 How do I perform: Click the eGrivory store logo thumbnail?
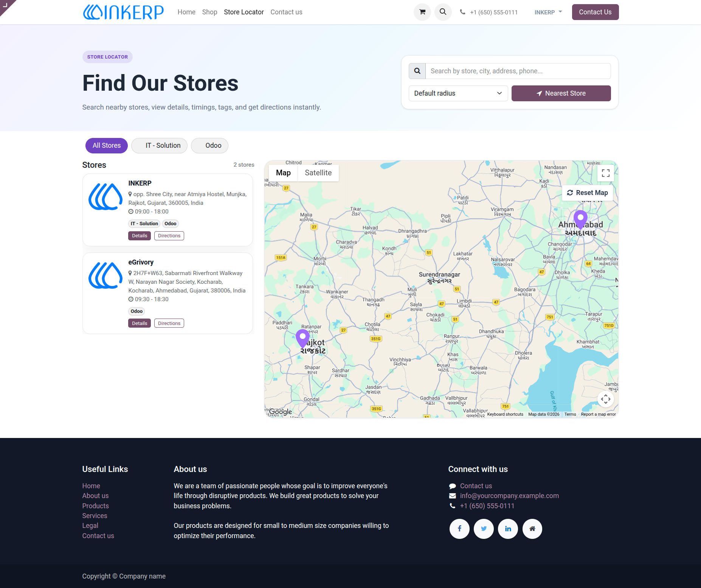[105, 275]
